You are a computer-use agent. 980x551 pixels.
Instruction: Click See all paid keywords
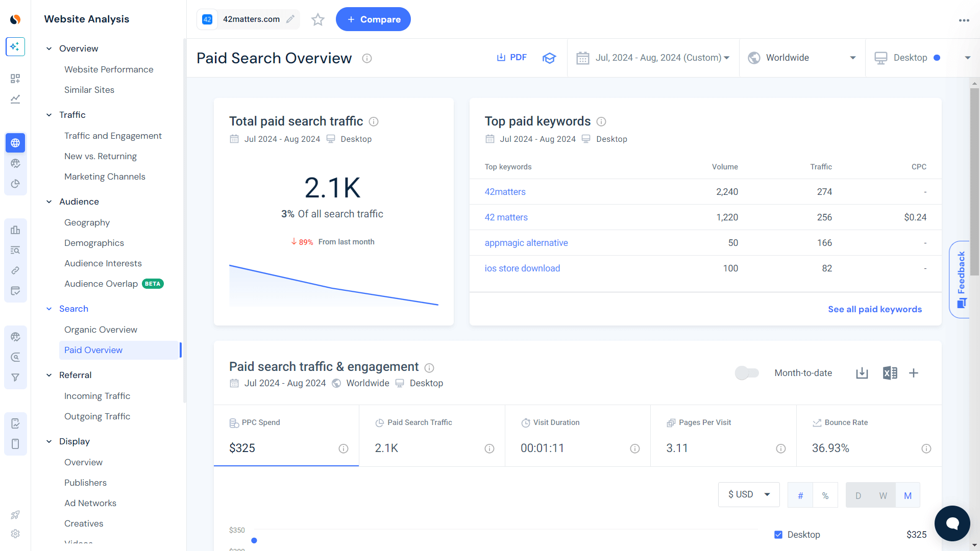coord(875,309)
